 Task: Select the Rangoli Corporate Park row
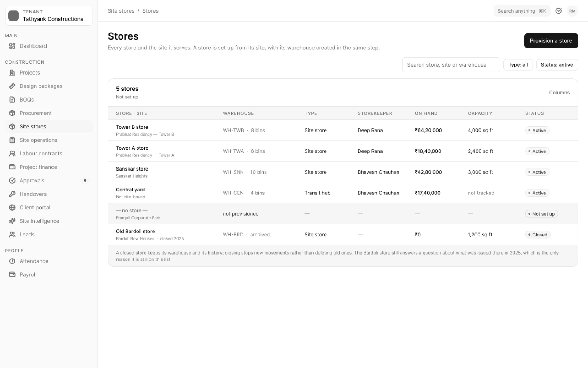pyautogui.click(x=343, y=214)
